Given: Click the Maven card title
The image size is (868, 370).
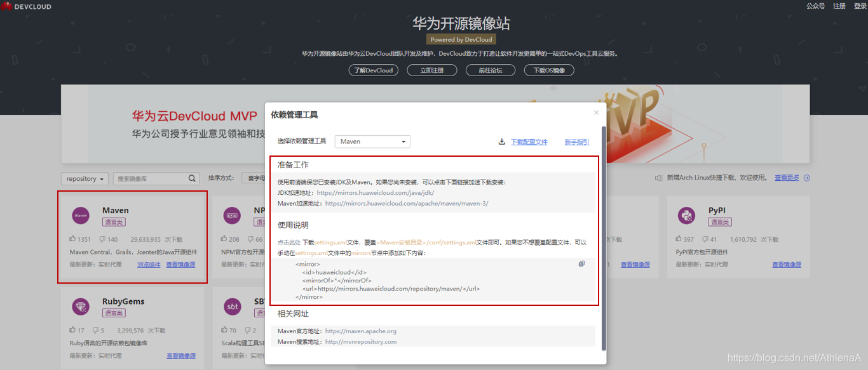Looking at the screenshot, I should coord(116,210).
